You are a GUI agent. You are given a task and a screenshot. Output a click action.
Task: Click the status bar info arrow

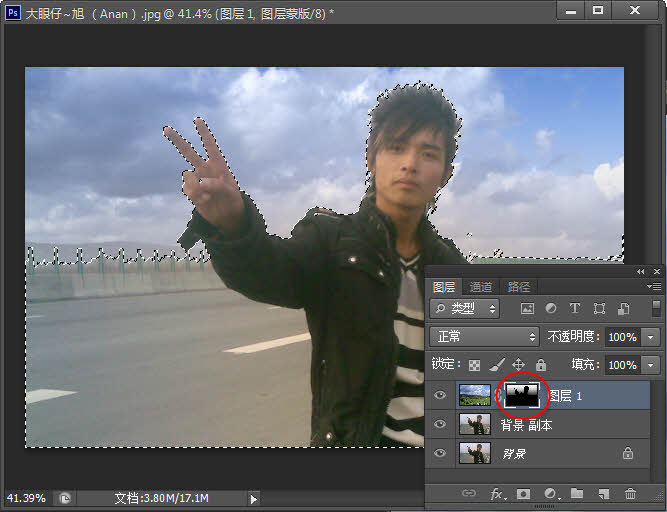coord(253,498)
